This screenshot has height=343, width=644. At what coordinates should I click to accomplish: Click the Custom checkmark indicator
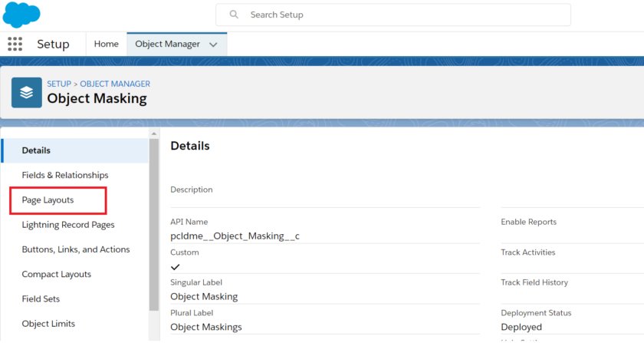176,267
